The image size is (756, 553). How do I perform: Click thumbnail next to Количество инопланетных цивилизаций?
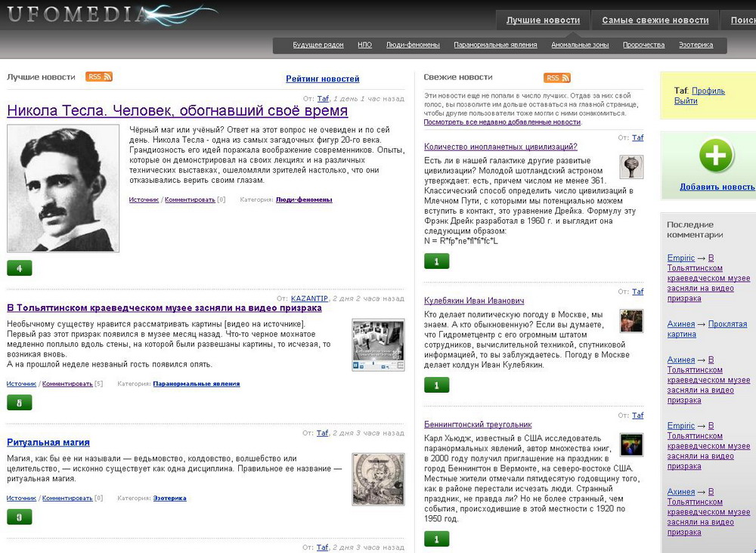pyautogui.click(x=631, y=167)
